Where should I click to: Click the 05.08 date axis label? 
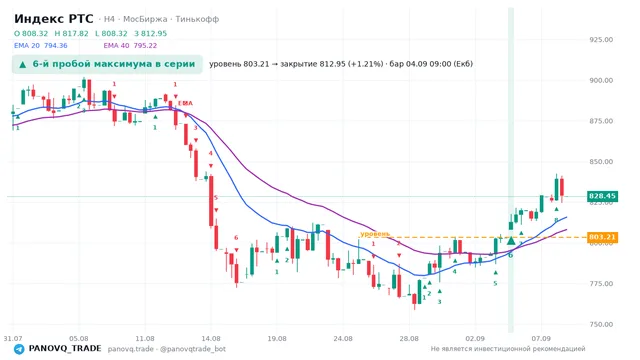click(x=79, y=338)
